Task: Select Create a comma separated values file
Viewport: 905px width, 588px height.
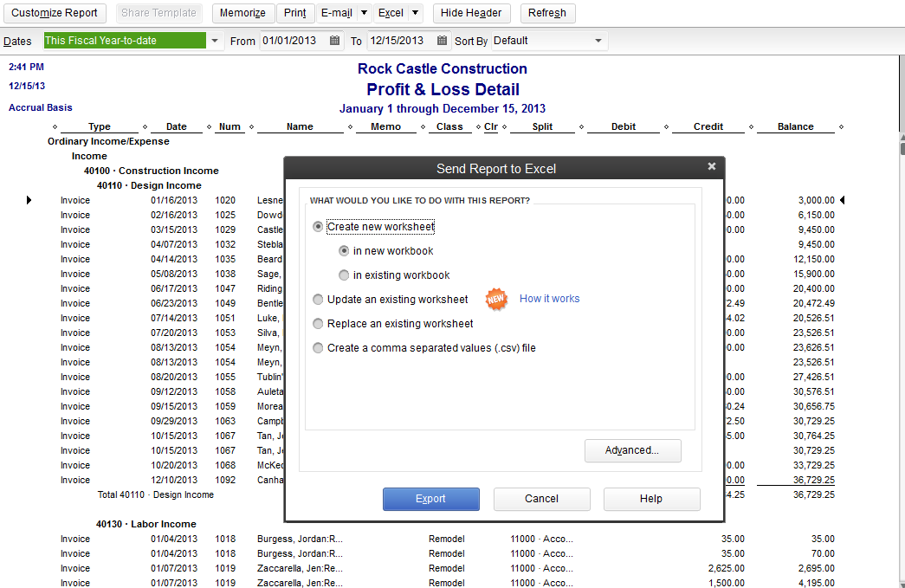Action: (318, 348)
